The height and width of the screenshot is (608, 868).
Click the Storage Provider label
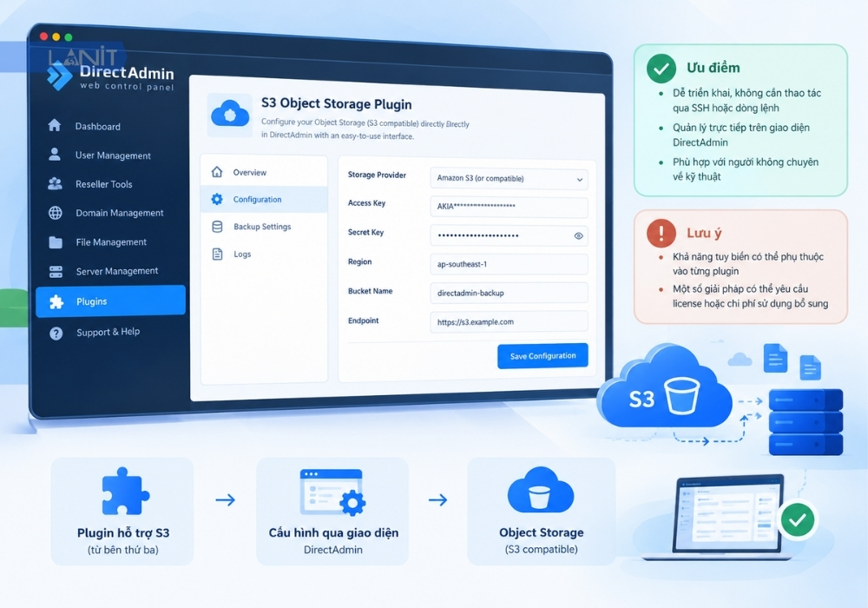click(x=377, y=175)
